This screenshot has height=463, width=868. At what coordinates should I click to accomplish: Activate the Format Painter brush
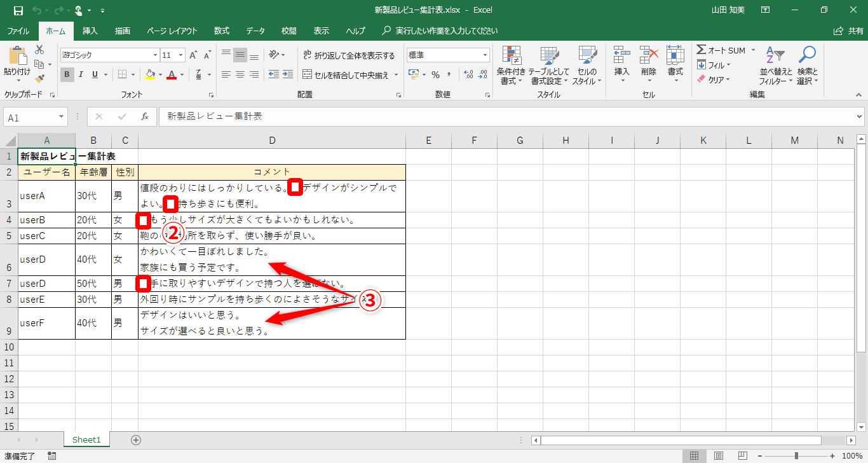tap(39, 79)
